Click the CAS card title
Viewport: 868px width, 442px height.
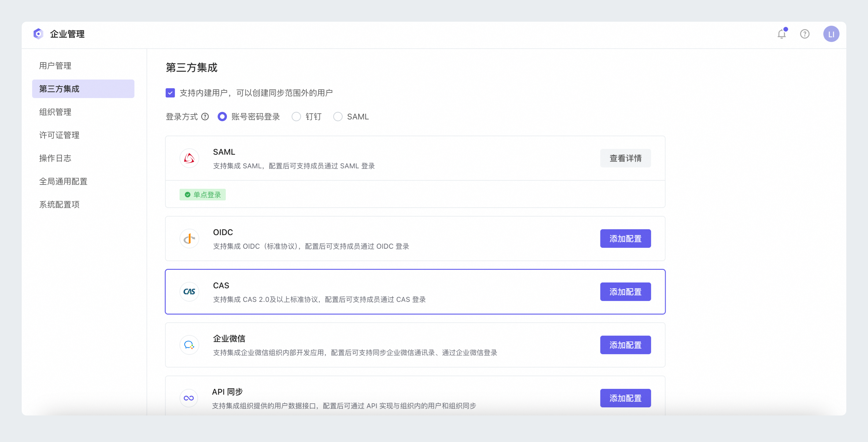[x=221, y=286]
